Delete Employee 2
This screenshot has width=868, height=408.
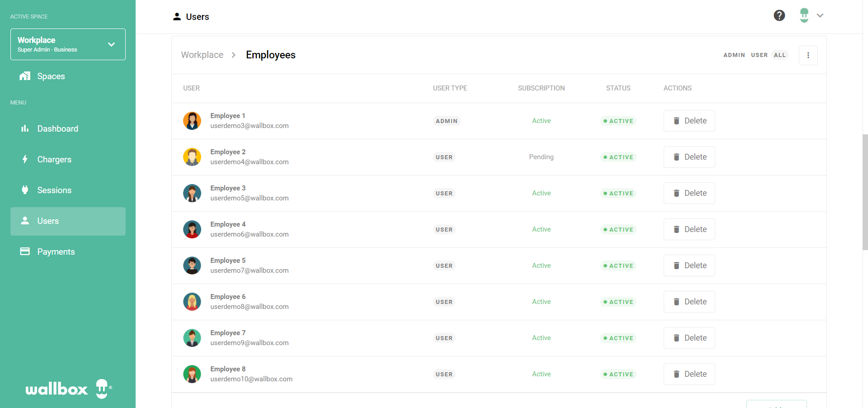(689, 157)
